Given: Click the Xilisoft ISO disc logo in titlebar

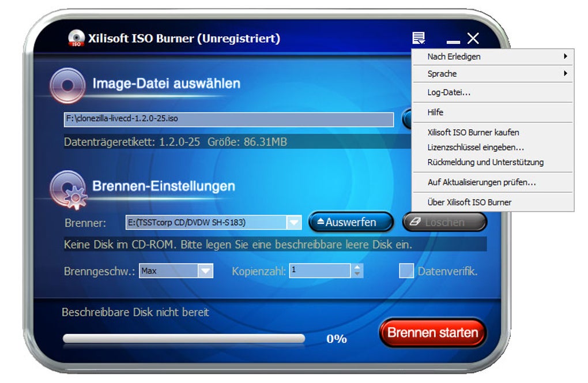Looking at the screenshot, I should pyautogui.click(x=77, y=37).
